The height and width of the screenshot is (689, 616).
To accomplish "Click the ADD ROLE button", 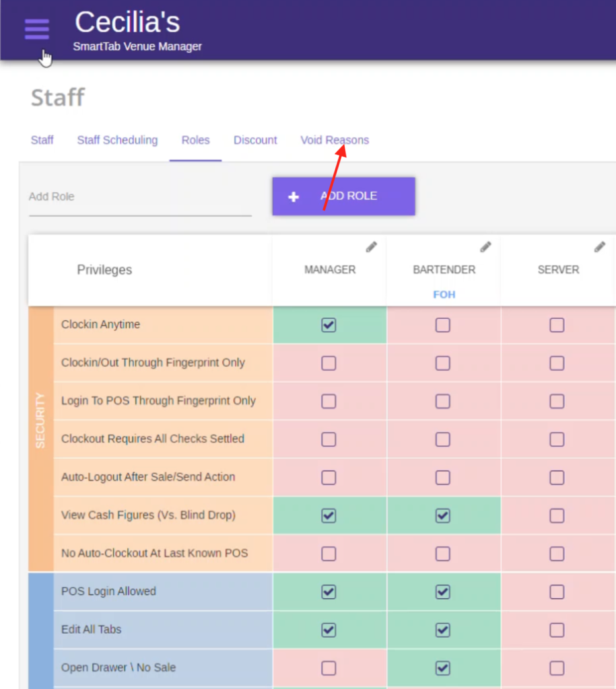I will pos(343,196).
